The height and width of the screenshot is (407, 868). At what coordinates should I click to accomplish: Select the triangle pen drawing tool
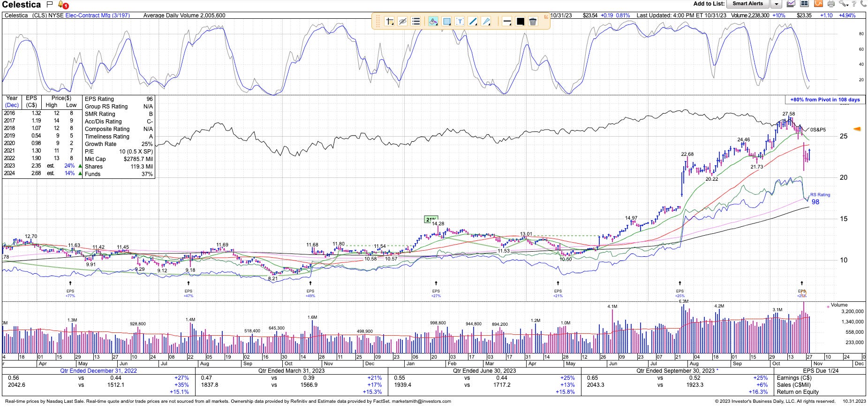[x=486, y=22]
